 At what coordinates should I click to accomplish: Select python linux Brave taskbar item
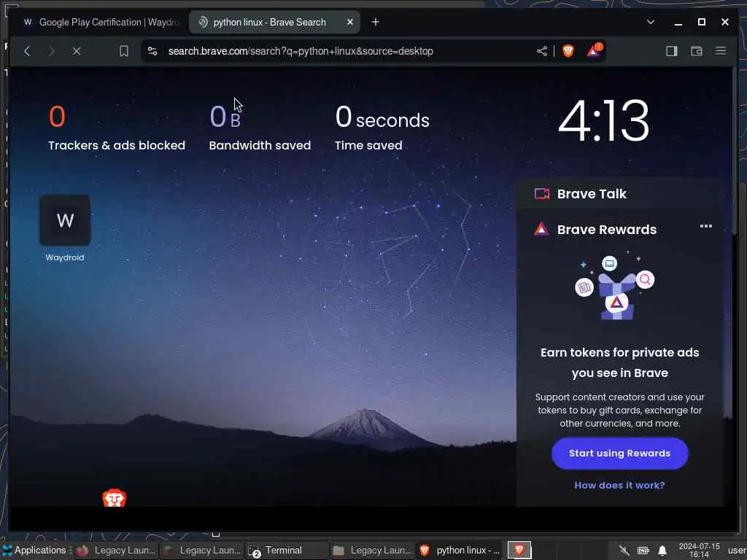coord(460,551)
